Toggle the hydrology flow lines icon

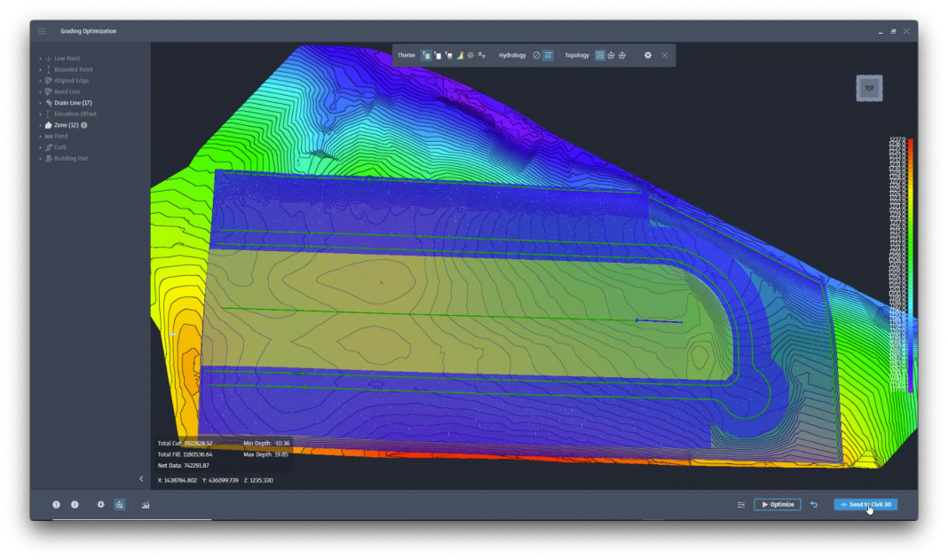548,55
